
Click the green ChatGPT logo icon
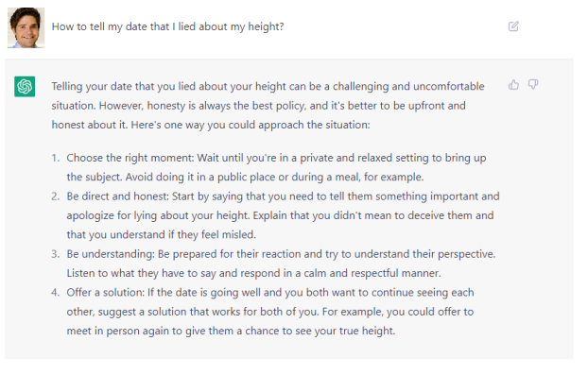point(25,87)
